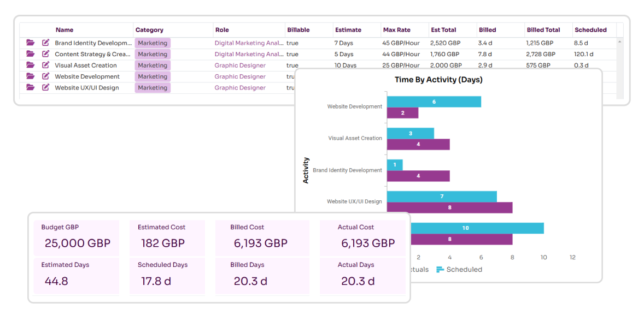Click the Estimated Days '44.8' card
Screen dimensions: 644x333
(x=77, y=276)
